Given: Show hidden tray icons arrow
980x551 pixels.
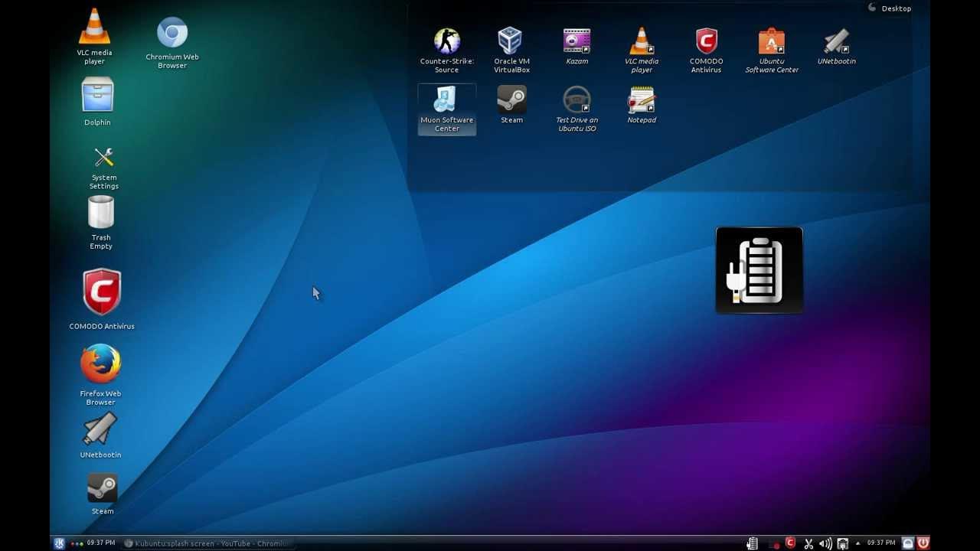Looking at the screenshot, I should 857,543.
